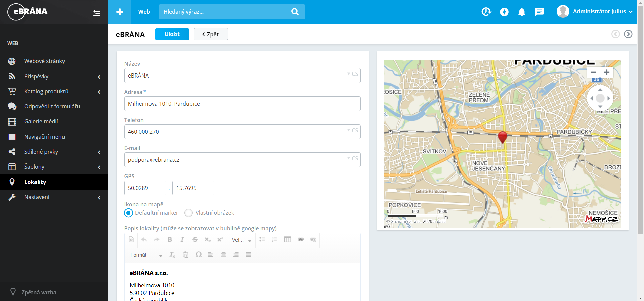The width and height of the screenshot is (644, 301).
Task: Change language CS on Název field
Action: coord(353,74)
